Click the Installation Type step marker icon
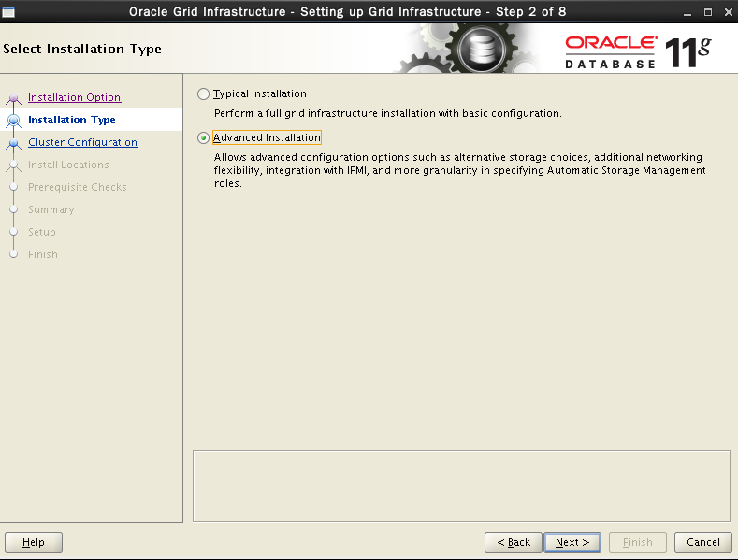This screenshot has width=738, height=560. (x=13, y=121)
